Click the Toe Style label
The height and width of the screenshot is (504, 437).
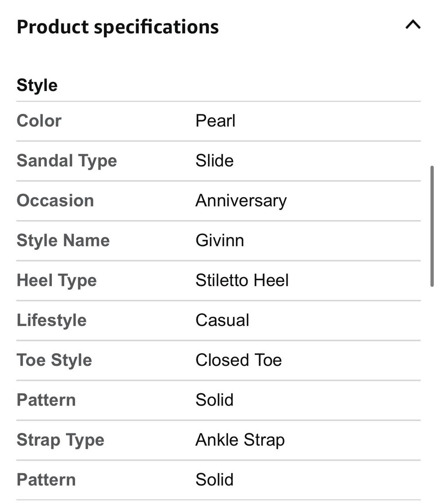[54, 360]
